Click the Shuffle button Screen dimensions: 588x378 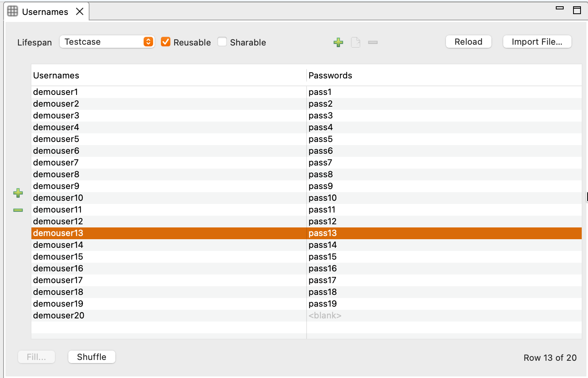91,357
